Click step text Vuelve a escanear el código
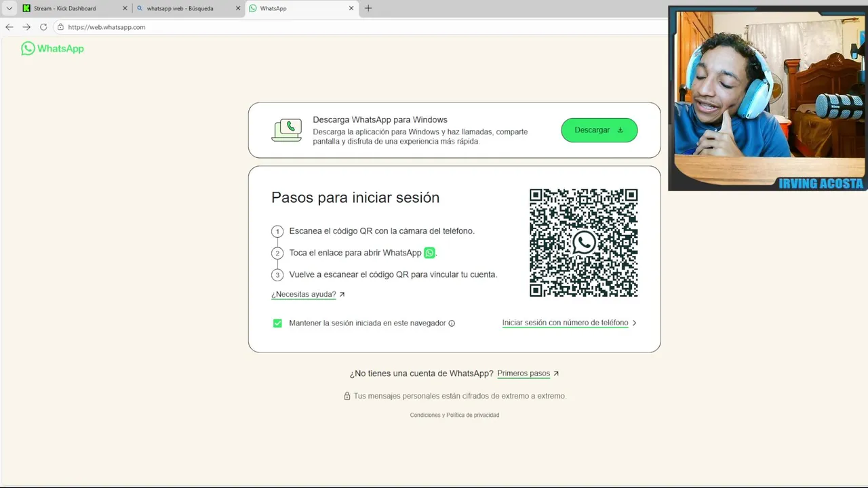 tap(393, 274)
